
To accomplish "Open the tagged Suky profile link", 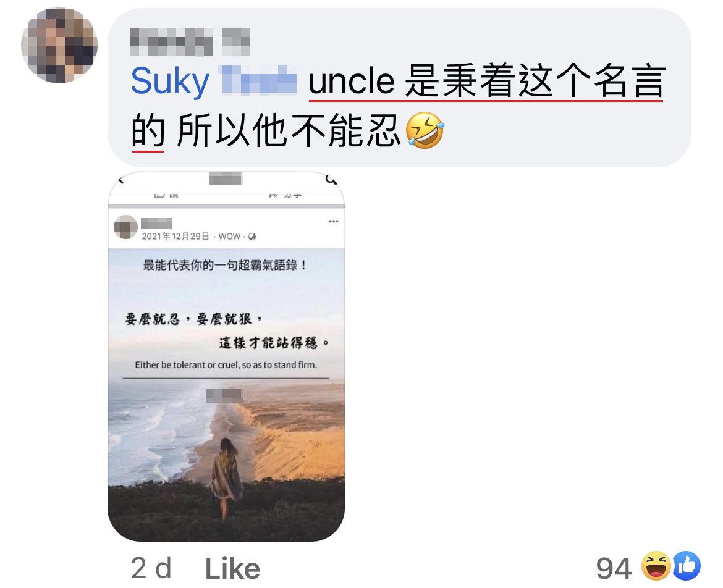I will [x=213, y=81].
